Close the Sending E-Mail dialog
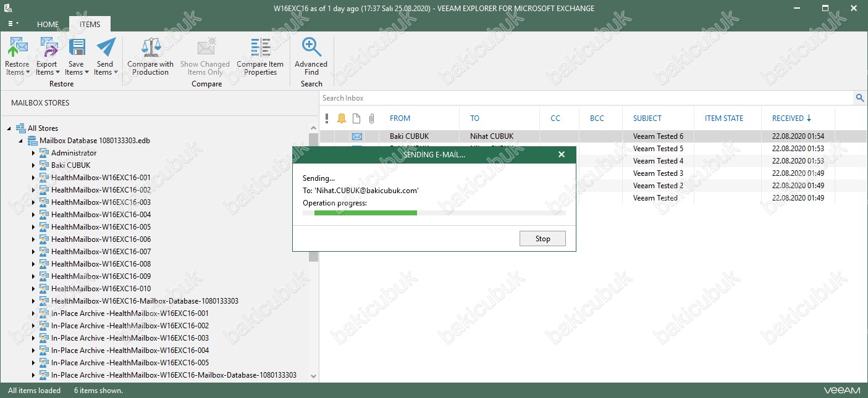 pyautogui.click(x=562, y=155)
